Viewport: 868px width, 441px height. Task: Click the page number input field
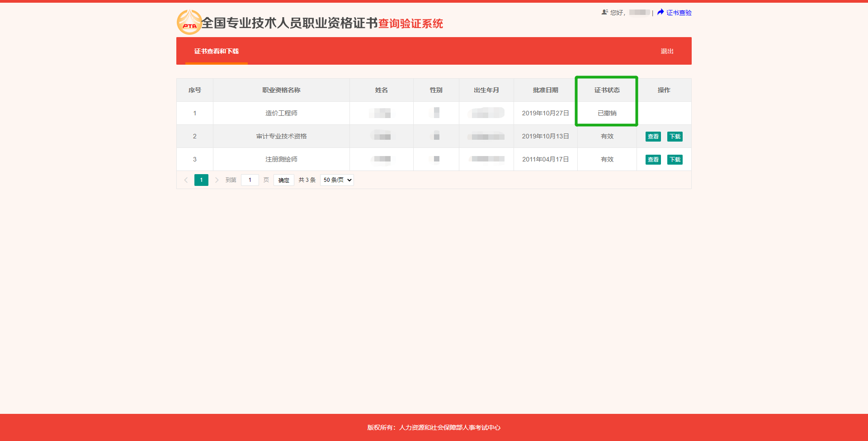coord(250,180)
